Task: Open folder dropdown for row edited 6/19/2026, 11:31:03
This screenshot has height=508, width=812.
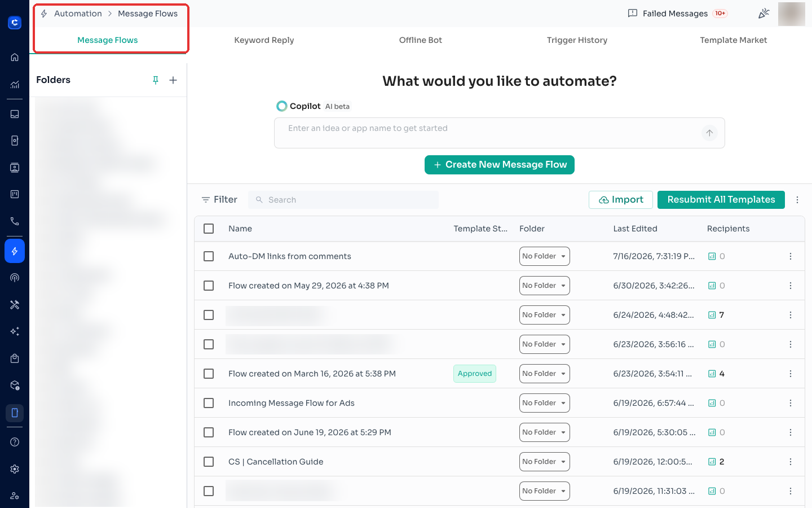Action: click(x=544, y=491)
